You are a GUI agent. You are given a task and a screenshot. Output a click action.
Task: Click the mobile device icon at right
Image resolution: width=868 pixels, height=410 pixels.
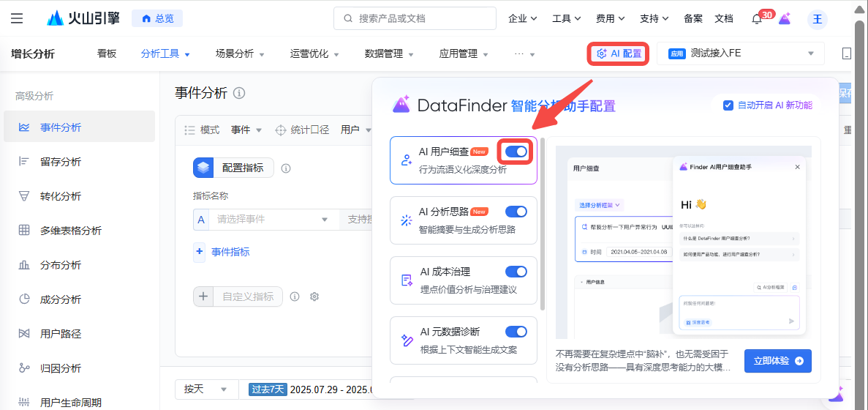(x=846, y=53)
